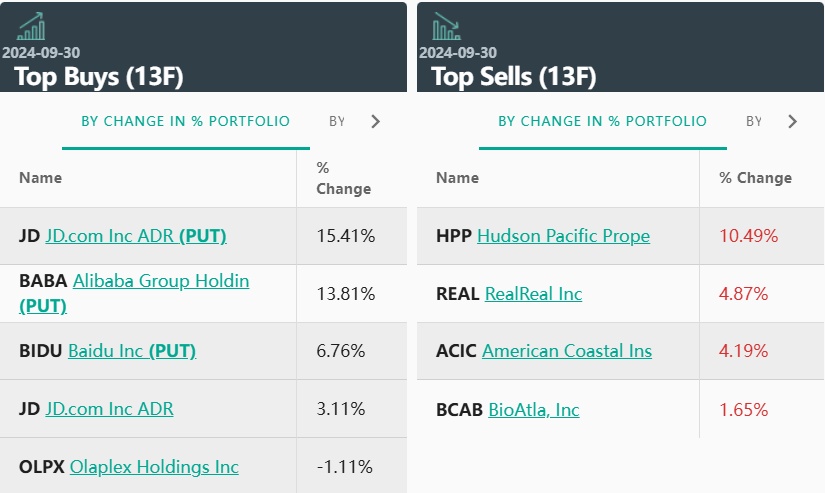Image resolution: width=825 pixels, height=493 pixels.
Task: Click the Top Buys rising chart icon
Action: pyautogui.click(x=31, y=27)
